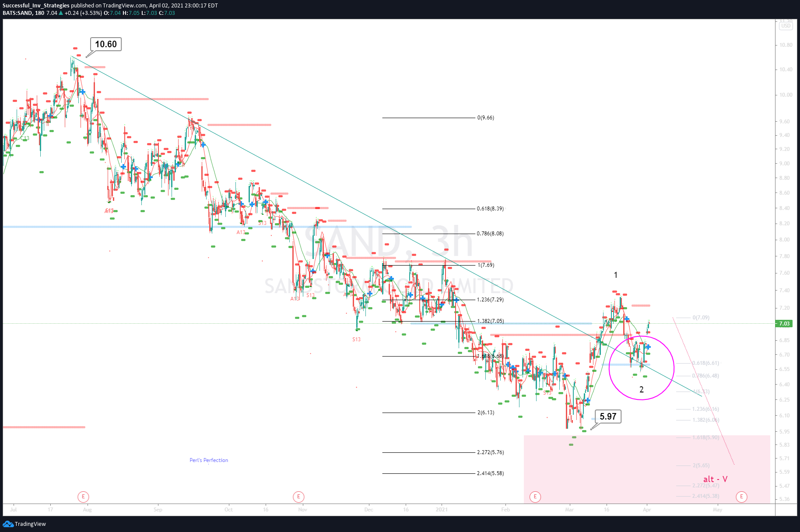This screenshot has height=532, width=800.
Task: Select the wave 2 label inside circle
Action: [642, 389]
